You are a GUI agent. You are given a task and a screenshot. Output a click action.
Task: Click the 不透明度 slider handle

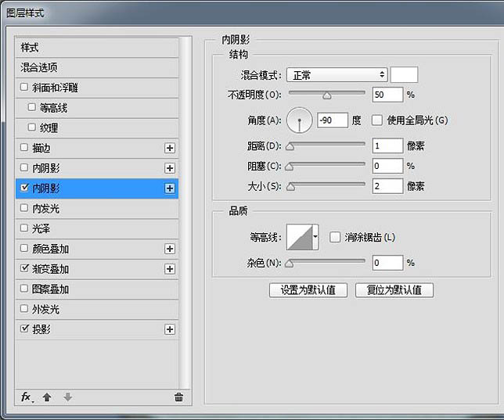coord(327,95)
